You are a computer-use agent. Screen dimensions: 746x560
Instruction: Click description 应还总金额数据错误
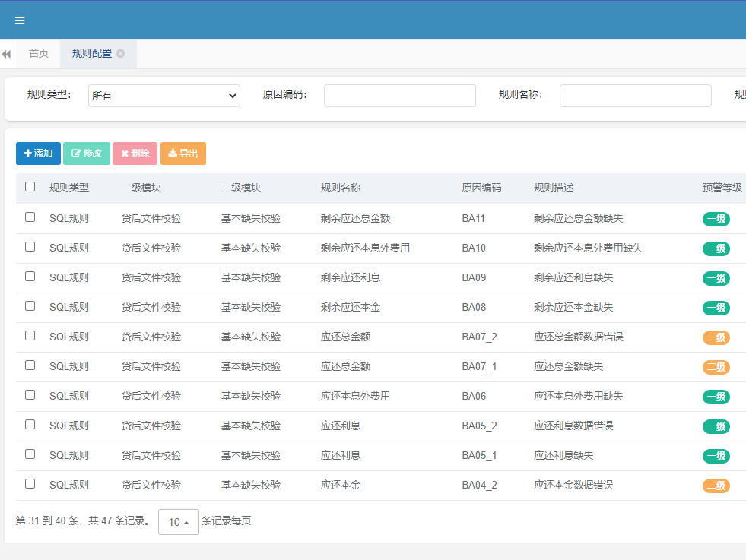579,337
